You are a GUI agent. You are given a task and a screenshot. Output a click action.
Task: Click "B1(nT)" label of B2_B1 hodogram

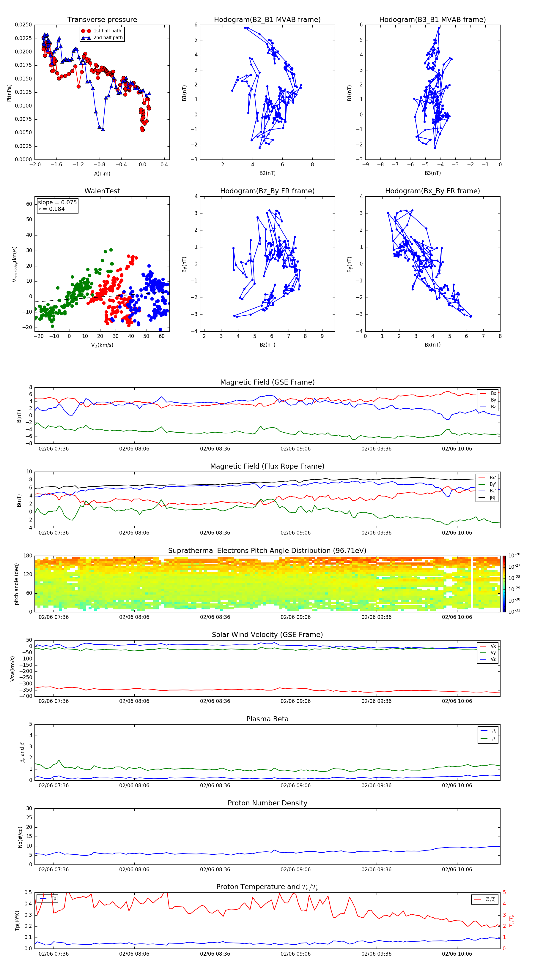pos(184,92)
